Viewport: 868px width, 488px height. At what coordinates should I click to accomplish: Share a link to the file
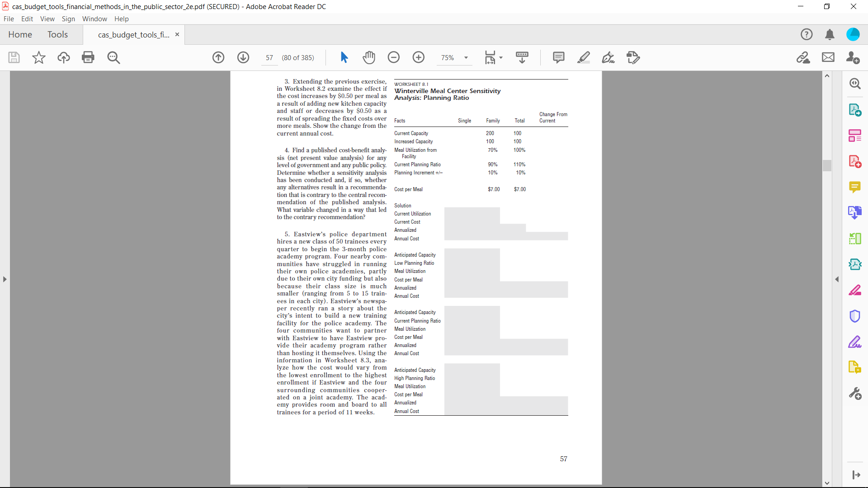pyautogui.click(x=803, y=57)
